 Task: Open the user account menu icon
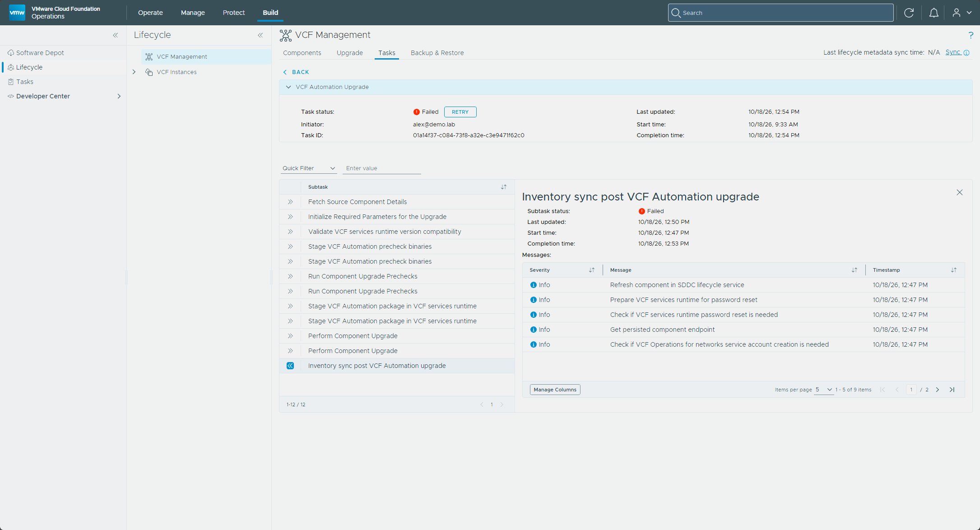pos(957,13)
